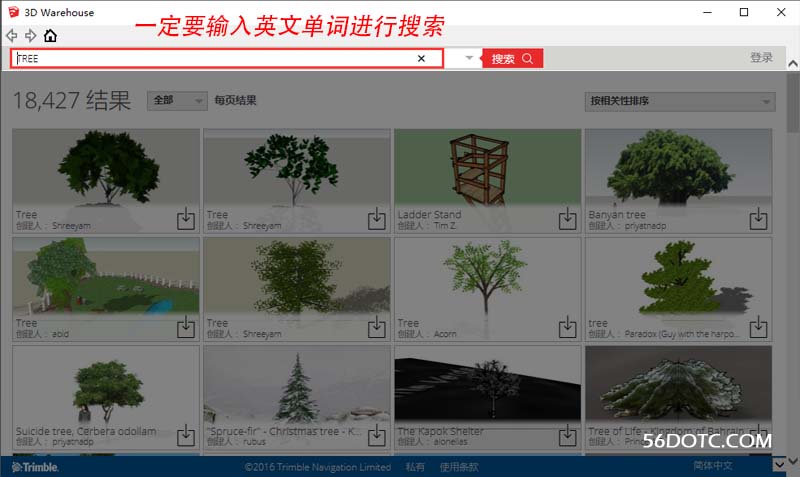Screen dimensions: 800x477
Task: Open the 私有 privacy footer link
Action: pyautogui.click(x=415, y=467)
